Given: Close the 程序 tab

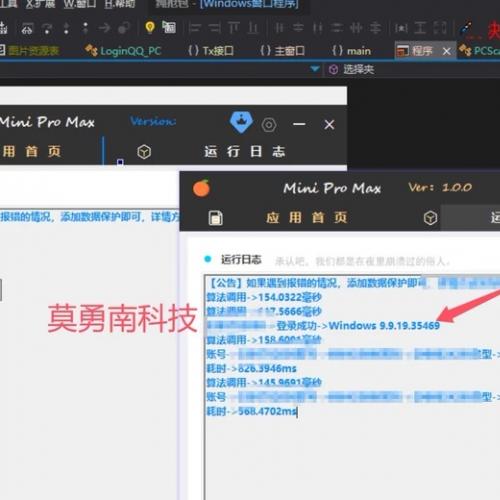Looking at the screenshot, I should pyautogui.click(x=447, y=51).
